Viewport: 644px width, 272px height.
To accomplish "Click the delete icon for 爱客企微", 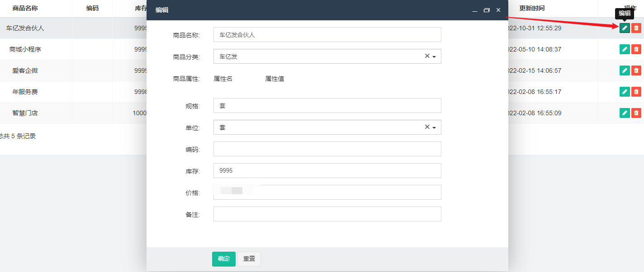I will point(636,70).
